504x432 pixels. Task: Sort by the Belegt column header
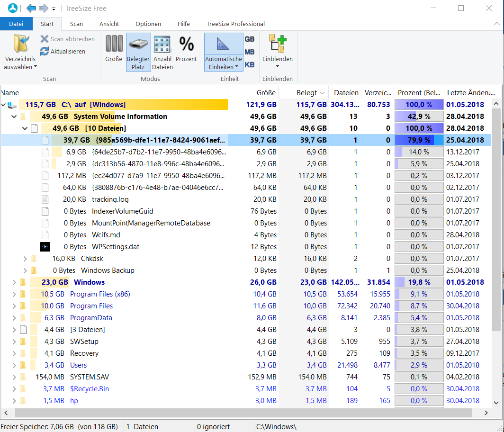(306, 93)
